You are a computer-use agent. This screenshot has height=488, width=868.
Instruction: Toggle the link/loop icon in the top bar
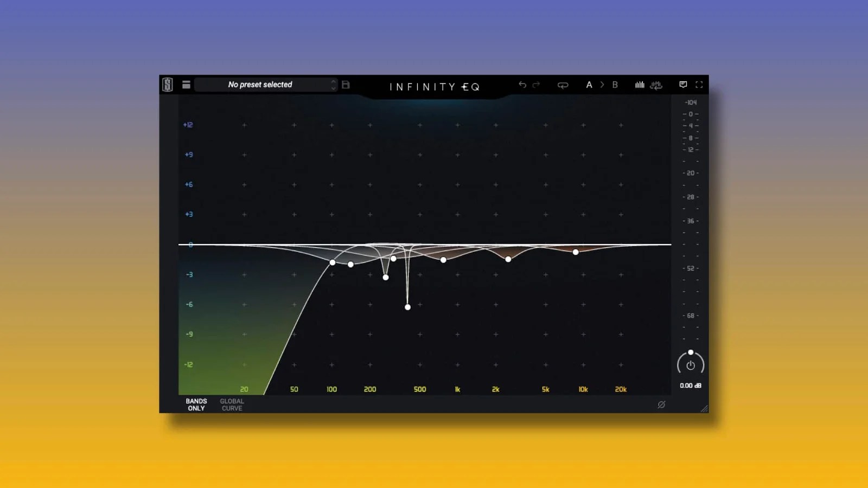pos(563,85)
